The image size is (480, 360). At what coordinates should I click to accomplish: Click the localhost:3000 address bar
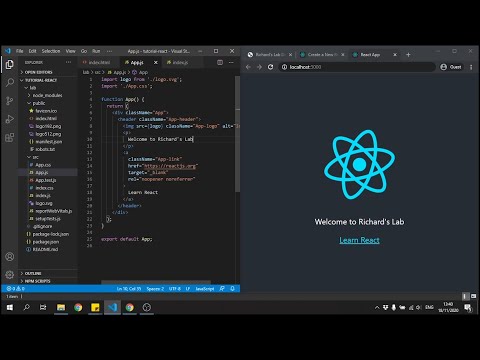357,67
